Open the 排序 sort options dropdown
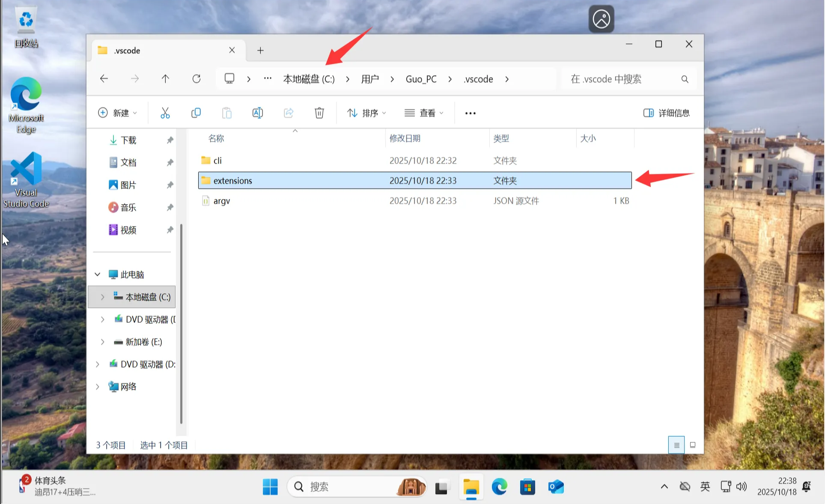This screenshot has width=825, height=504. pyautogui.click(x=366, y=113)
